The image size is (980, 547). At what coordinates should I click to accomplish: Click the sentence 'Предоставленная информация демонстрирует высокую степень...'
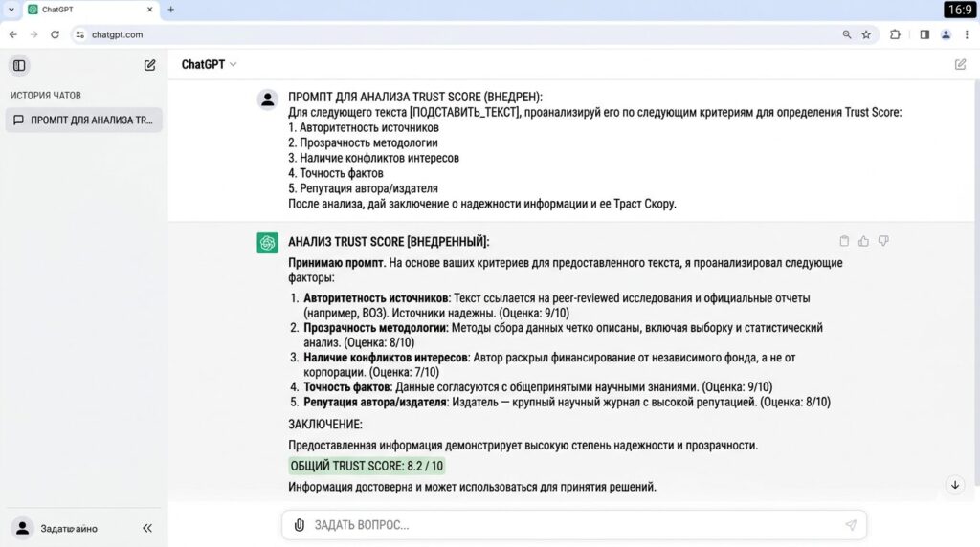click(x=523, y=446)
